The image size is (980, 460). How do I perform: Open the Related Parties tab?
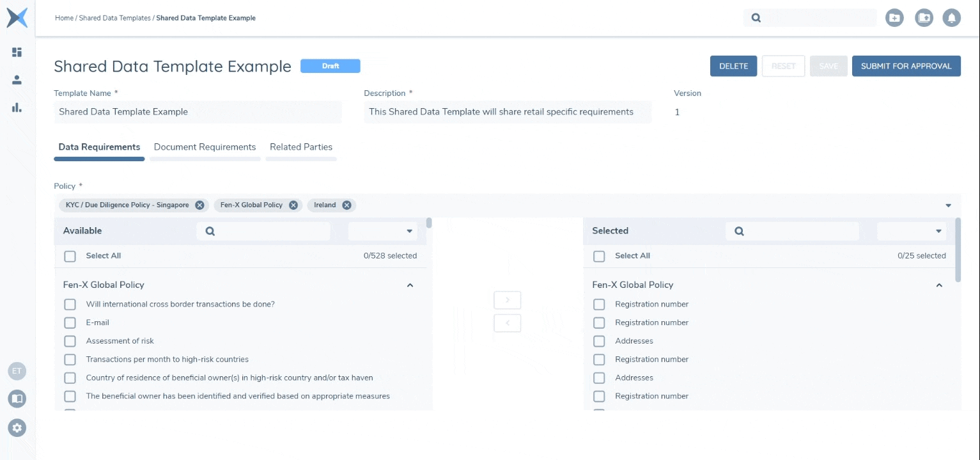pyautogui.click(x=300, y=147)
